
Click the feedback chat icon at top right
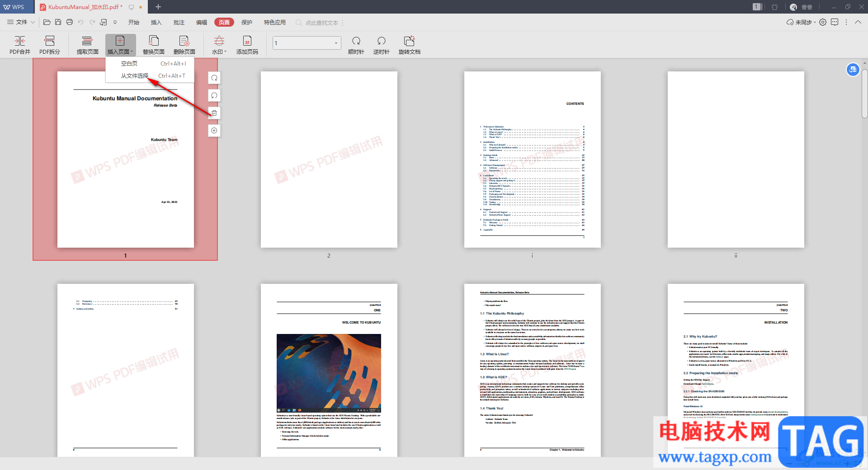[x=835, y=22]
